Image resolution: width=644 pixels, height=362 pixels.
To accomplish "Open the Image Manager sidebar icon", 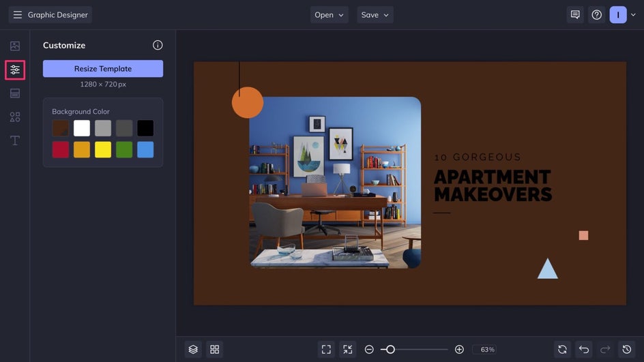I will (15, 46).
